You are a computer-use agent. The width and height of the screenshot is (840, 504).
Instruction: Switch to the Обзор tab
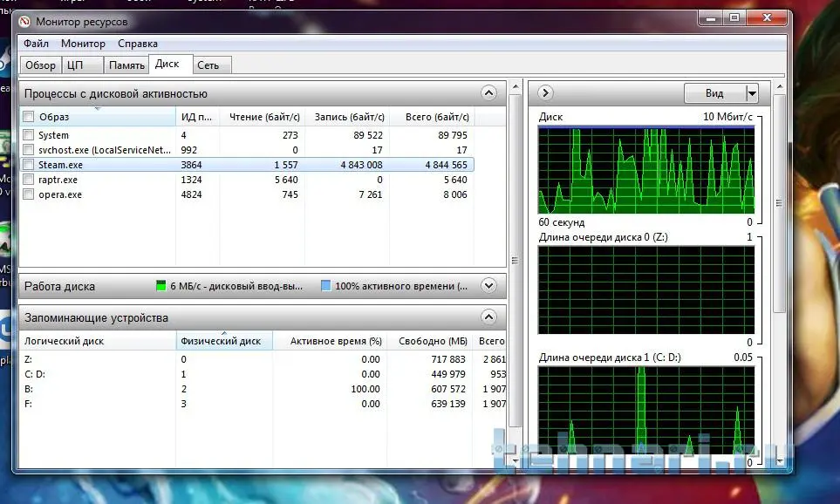41,65
